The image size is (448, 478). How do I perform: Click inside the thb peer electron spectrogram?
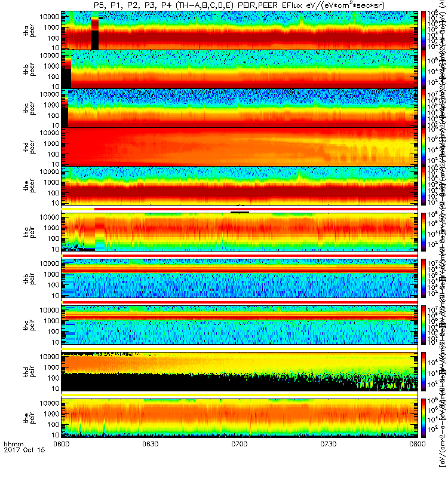coord(240,69)
